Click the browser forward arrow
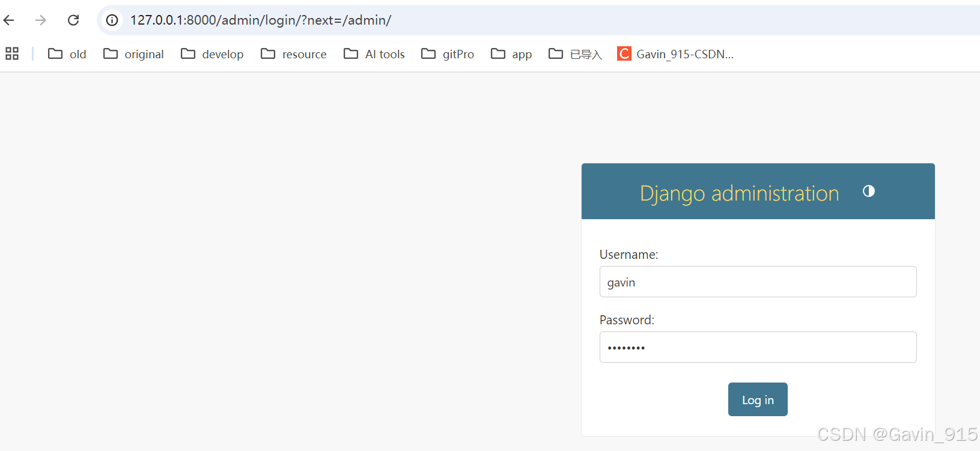 41,20
